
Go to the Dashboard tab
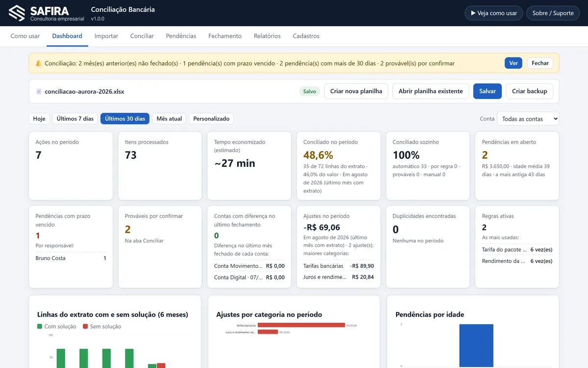[67, 36]
